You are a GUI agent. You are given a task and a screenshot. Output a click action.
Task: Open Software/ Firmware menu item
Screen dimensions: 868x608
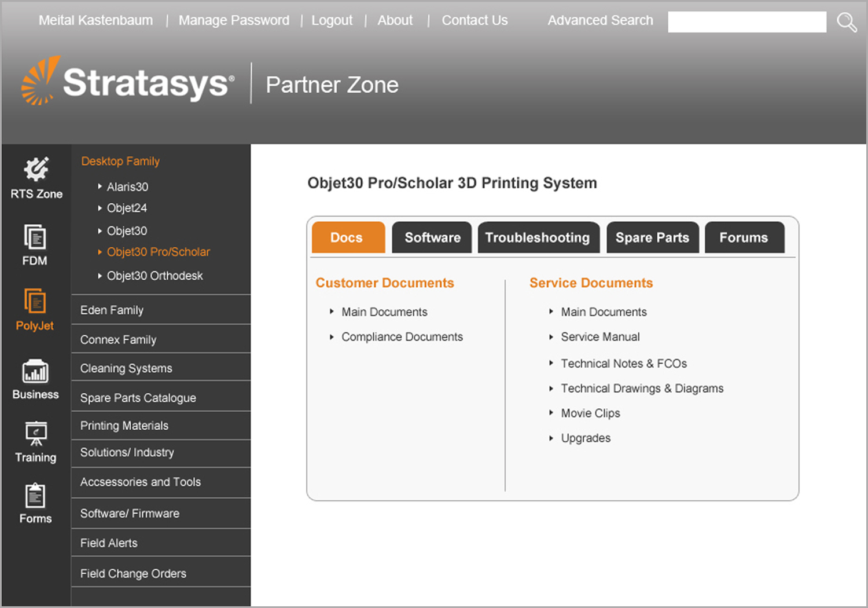click(x=161, y=513)
